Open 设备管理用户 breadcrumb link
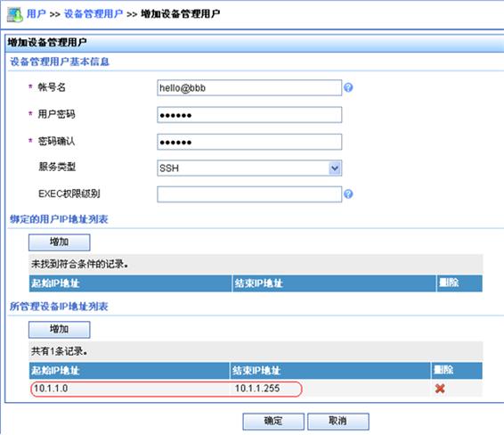Screen dimensions: 504x435 93,14
